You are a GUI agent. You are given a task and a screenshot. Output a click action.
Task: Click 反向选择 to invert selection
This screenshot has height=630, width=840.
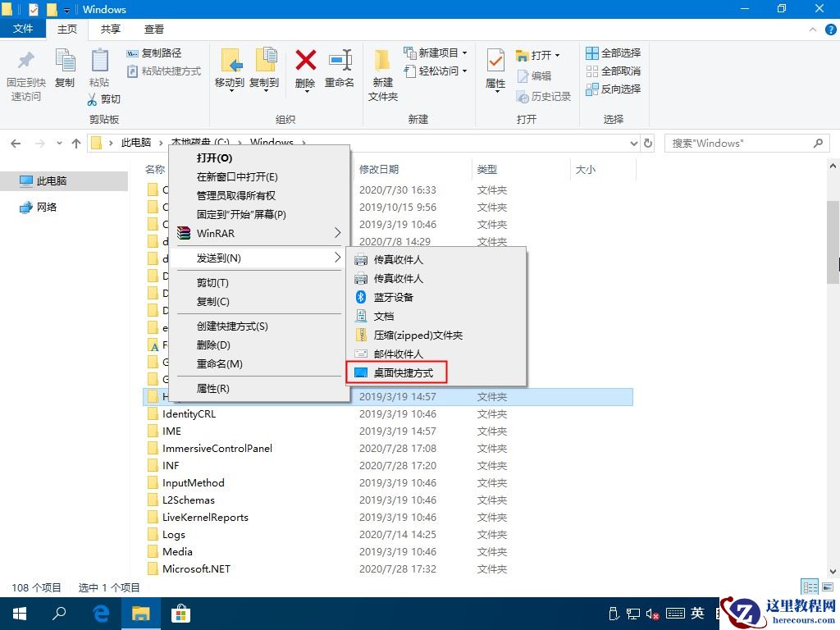point(614,89)
